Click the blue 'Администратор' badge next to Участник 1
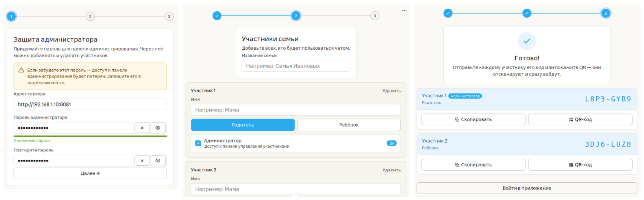The height and width of the screenshot is (200, 644). pos(465,96)
